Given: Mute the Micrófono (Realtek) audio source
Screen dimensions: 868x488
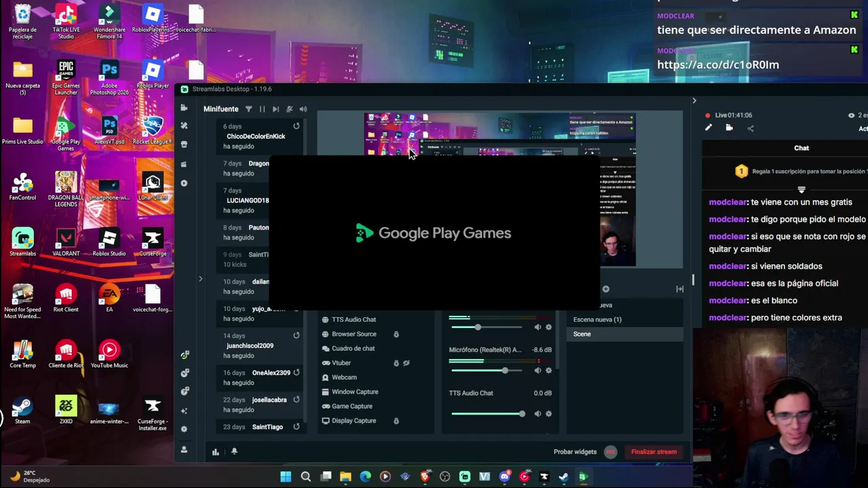Looking at the screenshot, I should coord(538,371).
